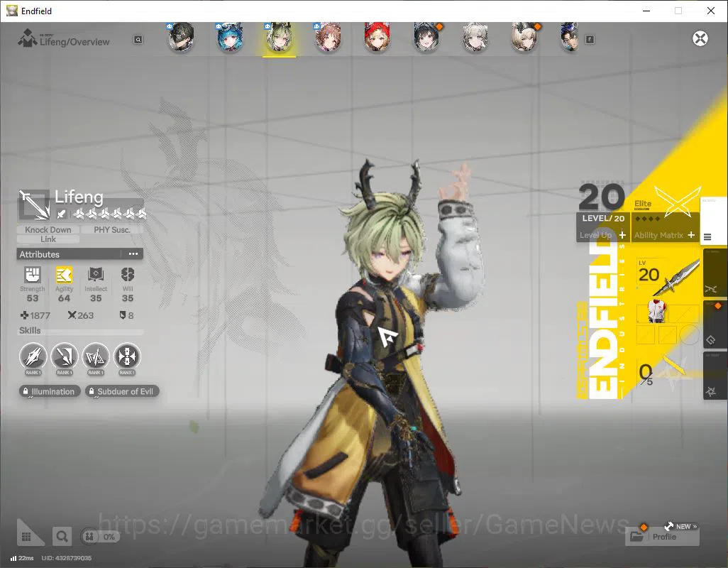This screenshot has height=568, width=728.
Task: Click Lifeng's polearm weapon class icon
Action: click(34, 204)
